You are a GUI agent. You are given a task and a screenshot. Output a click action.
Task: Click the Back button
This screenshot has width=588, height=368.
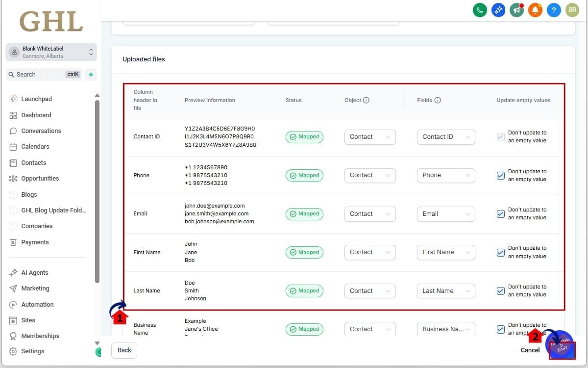(123, 350)
